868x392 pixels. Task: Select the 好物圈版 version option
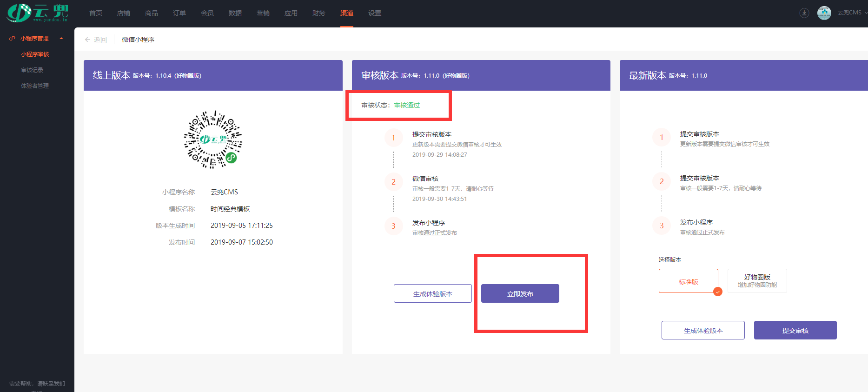[x=757, y=281]
